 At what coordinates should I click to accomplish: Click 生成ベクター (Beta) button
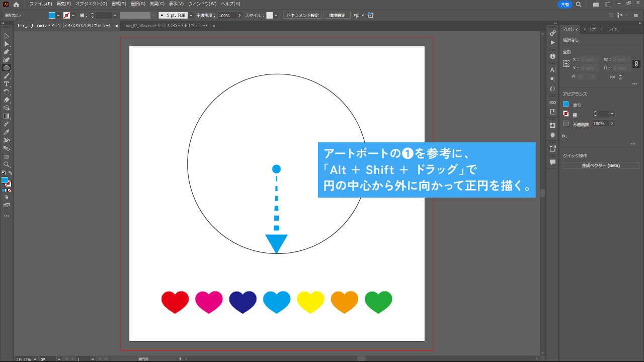click(x=601, y=165)
